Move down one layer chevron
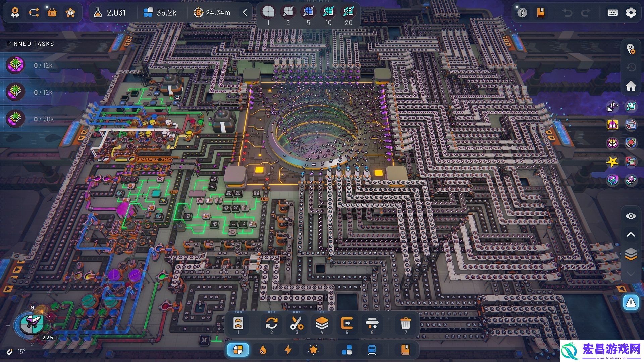Image resolution: width=644 pixels, height=362 pixels. pyautogui.click(x=631, y=274)
